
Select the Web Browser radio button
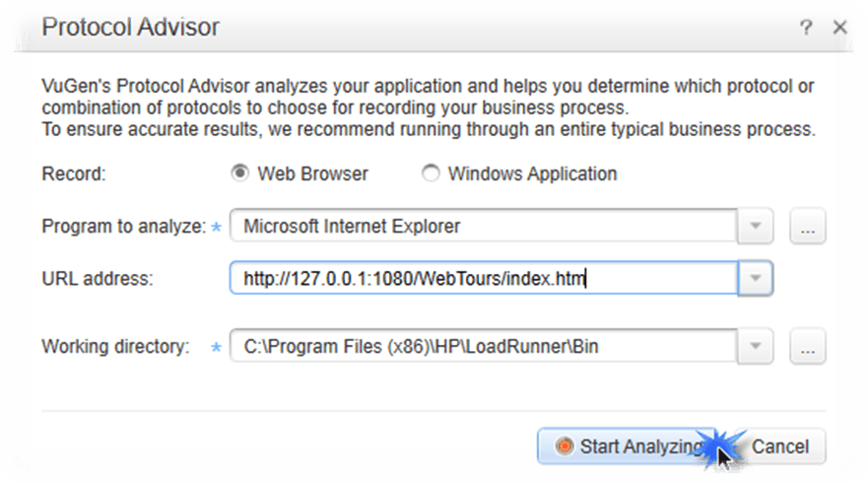[x=239, y=173]
